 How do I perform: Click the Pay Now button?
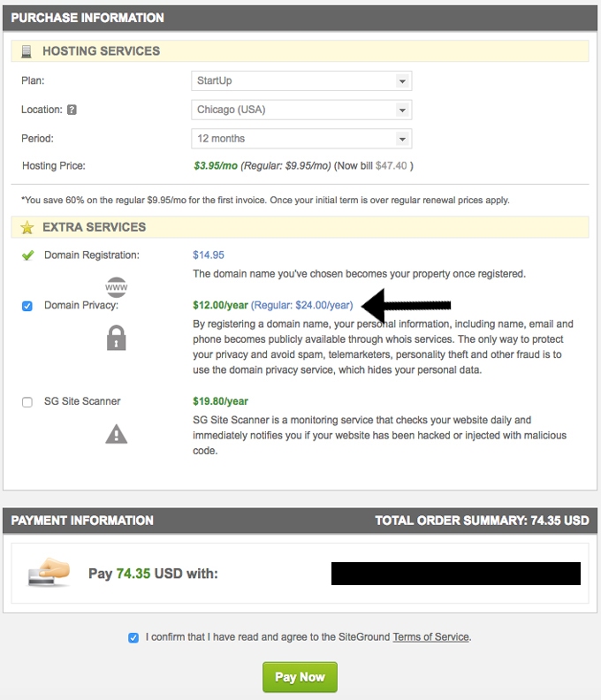(x=300, y=677)
